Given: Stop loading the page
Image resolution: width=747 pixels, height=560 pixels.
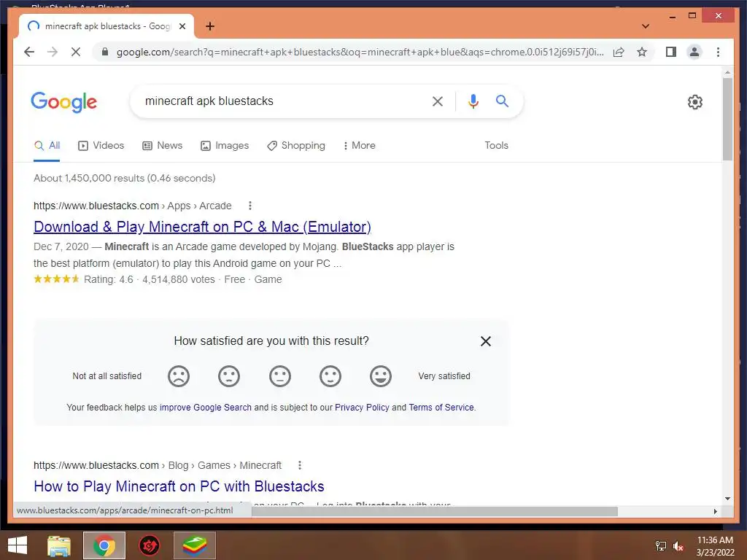Looking at the screenshot, I should pos(76,52).
